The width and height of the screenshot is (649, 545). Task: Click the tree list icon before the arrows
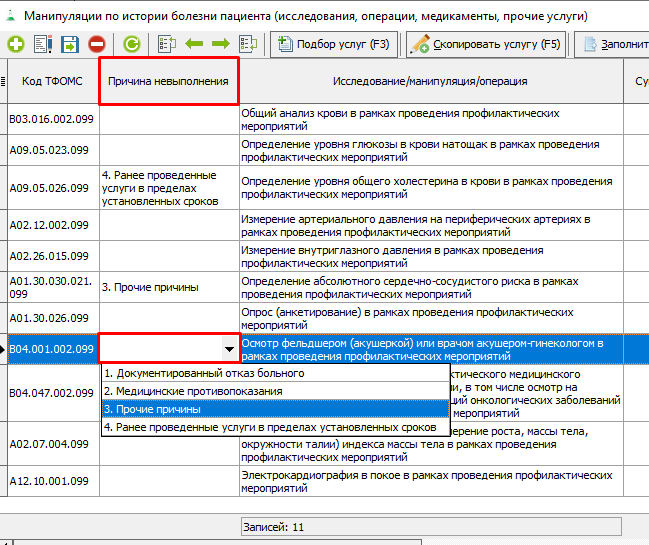click(x=167, y=44)
